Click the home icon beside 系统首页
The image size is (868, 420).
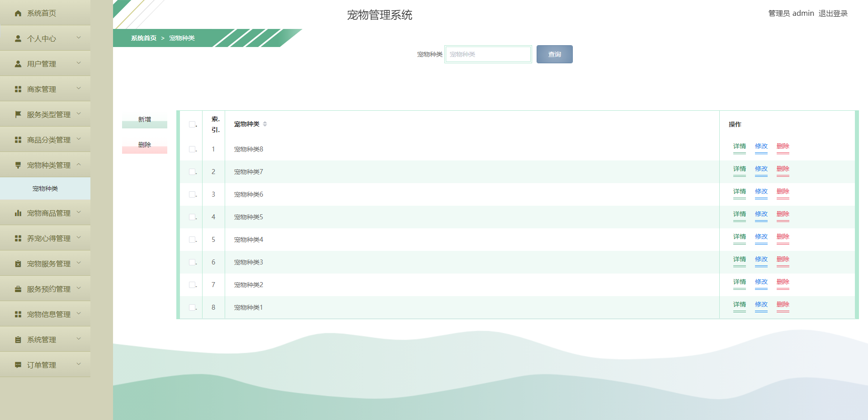(18, 13)
